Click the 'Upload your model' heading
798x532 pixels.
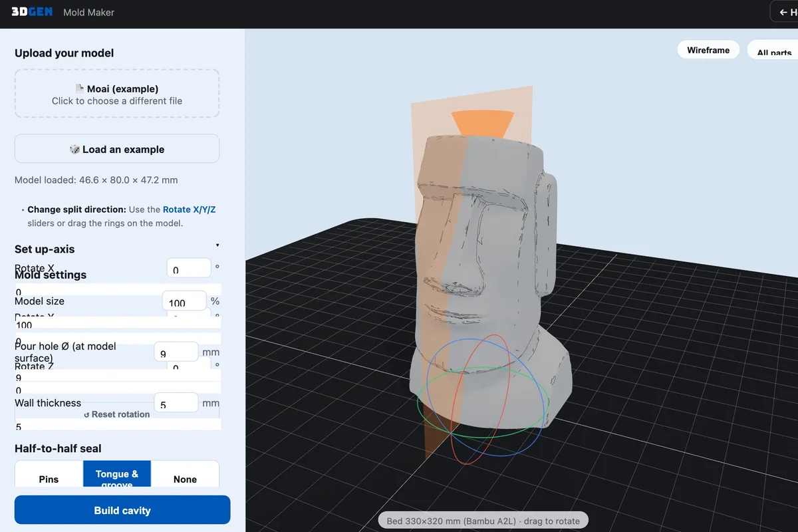(64, 53)
